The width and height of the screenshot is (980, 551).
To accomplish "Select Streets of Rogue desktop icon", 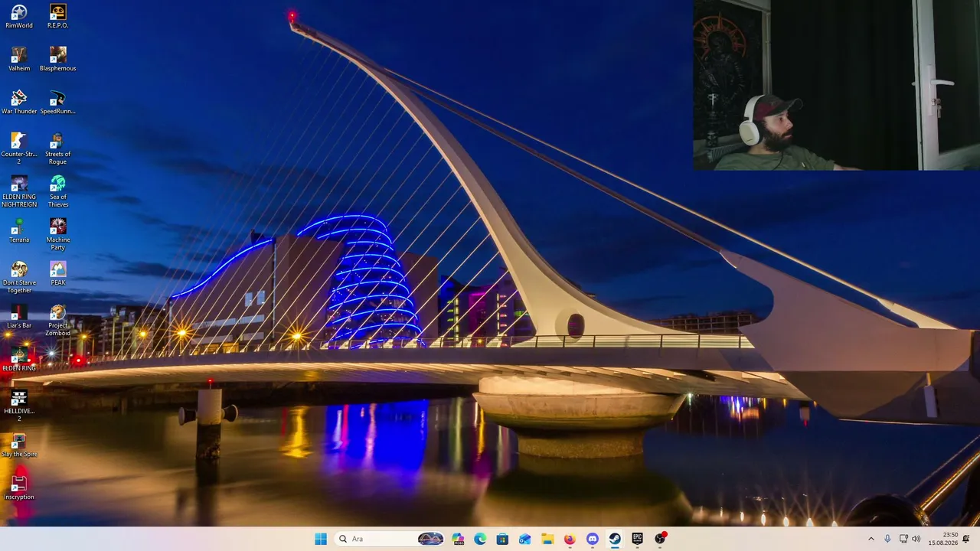I will (x=57, y=148).
